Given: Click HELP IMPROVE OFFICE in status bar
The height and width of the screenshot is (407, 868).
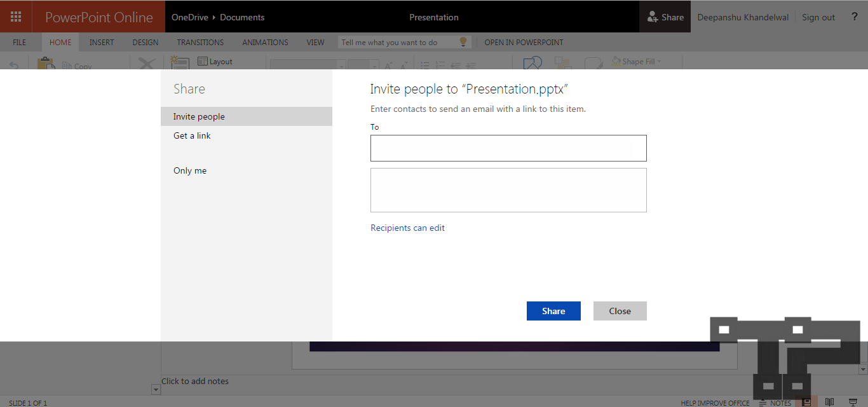Looking at the screenshot, I should (x=715, y=403).
